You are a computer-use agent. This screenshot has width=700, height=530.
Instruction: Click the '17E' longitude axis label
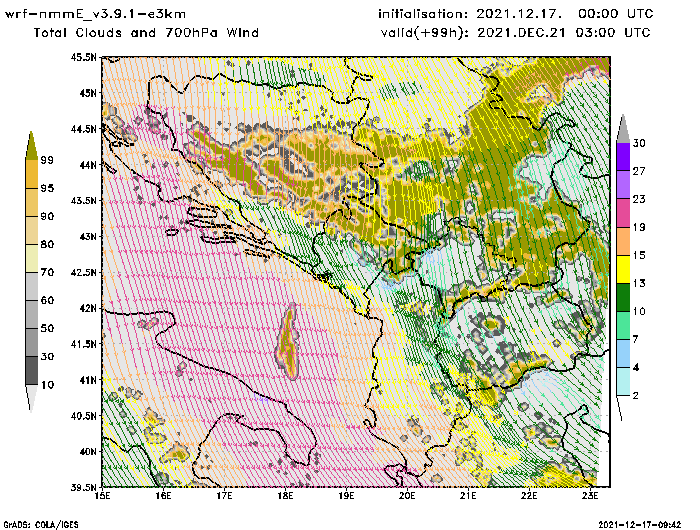coord(224,496)
